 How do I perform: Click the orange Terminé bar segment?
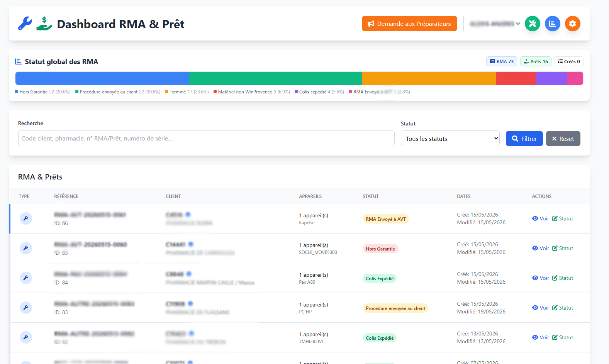(x=429, y=78)
